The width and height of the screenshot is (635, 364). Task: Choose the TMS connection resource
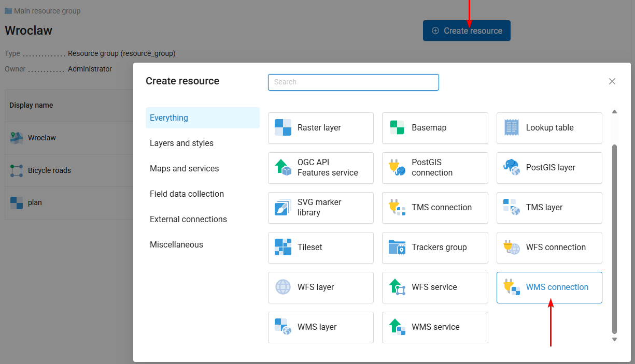435,208
